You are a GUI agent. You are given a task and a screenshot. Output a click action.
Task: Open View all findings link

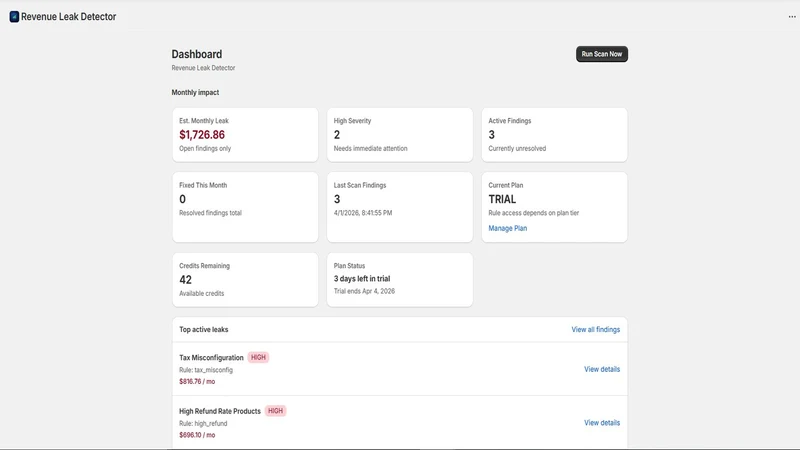pos(595,330)
